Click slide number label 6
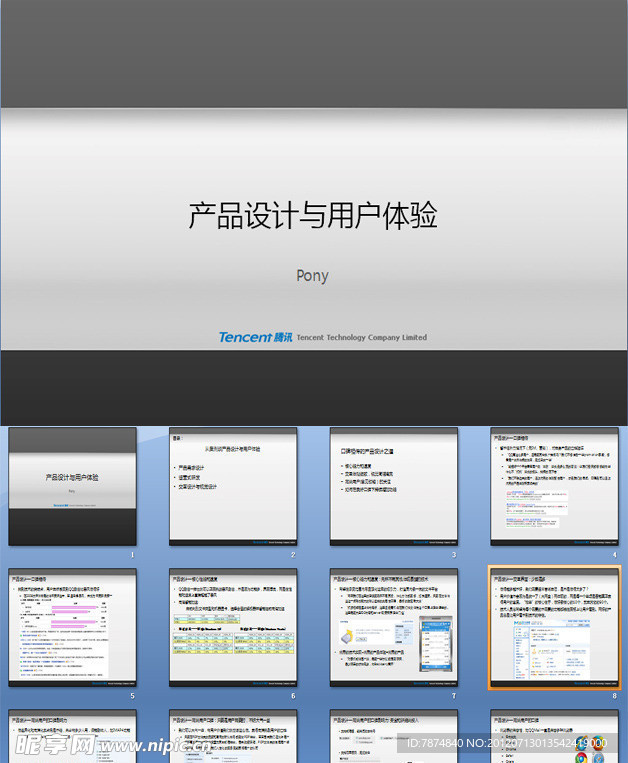Image resolution: width=628 pixels, height=763 pixels. coord(293,696)
